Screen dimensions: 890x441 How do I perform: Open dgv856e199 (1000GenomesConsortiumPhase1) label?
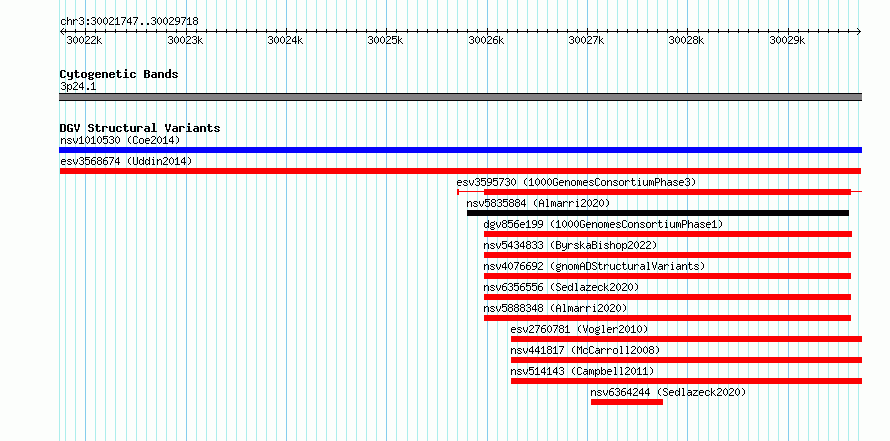[603, 224]
